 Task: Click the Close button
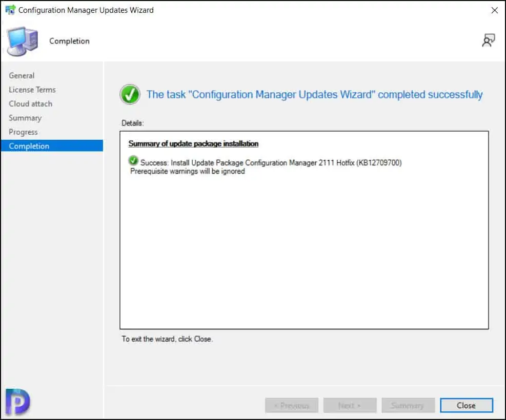coord(467,405)
